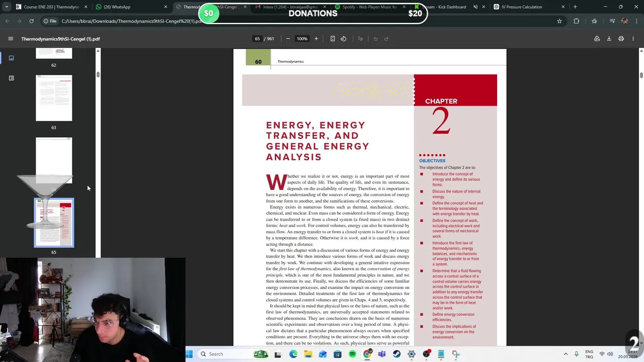Rotate the PDF counterclockwise
The height and width of the screenshot is (362, 644).
pyautogui.click(x=343, y=39)
